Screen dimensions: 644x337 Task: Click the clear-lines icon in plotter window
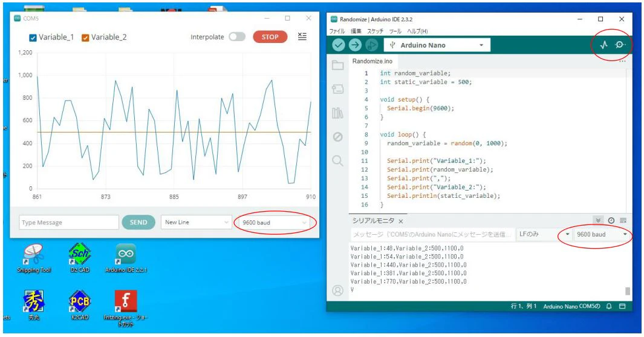pos(302,36)
